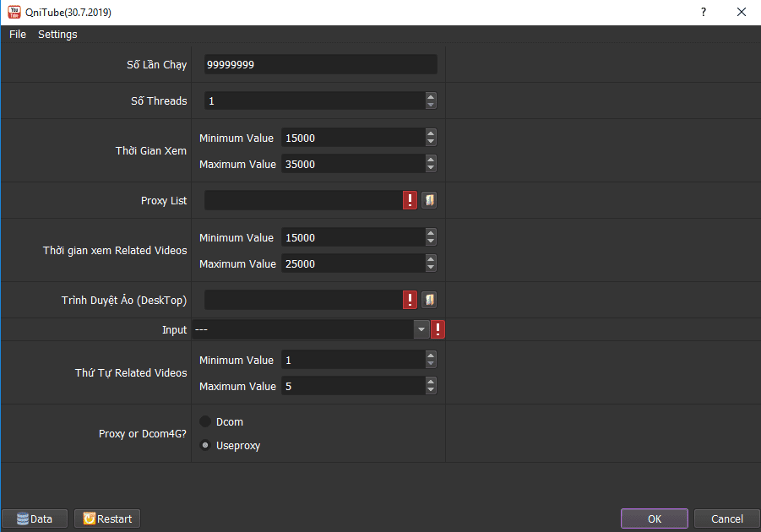Viewport: 761px width, 532px height.
Task: Decrease Thời Gian Xem maximum value
Action: pyautogui.click(x=431, y=169)
